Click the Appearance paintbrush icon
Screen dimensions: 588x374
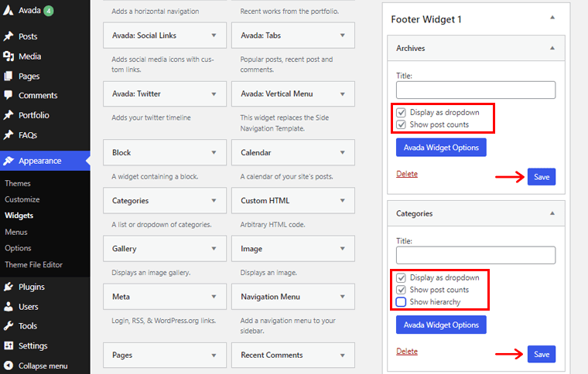9,161
